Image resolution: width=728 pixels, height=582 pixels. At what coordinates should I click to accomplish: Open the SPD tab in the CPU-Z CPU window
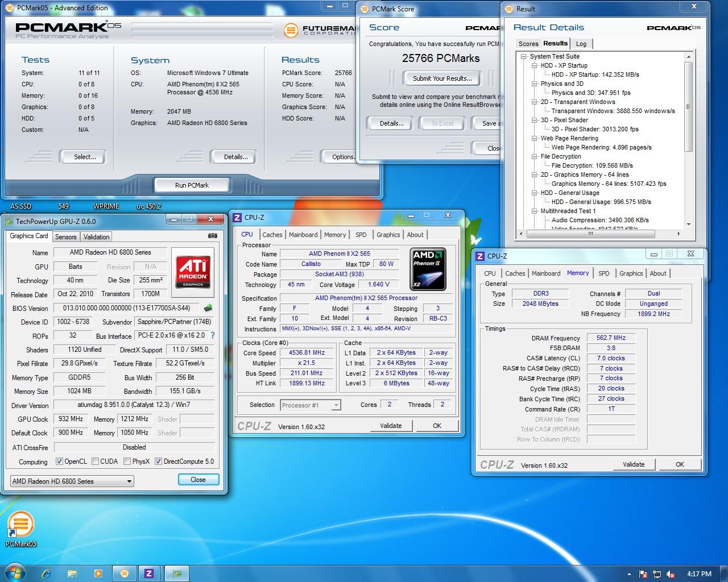point(361,235)
